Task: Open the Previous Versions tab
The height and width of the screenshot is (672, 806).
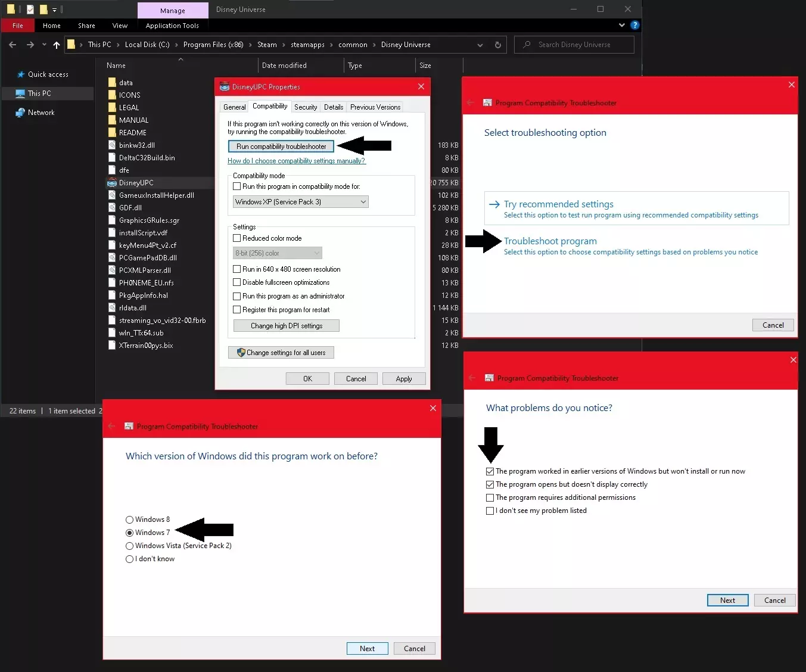Action: click(375, 107)
